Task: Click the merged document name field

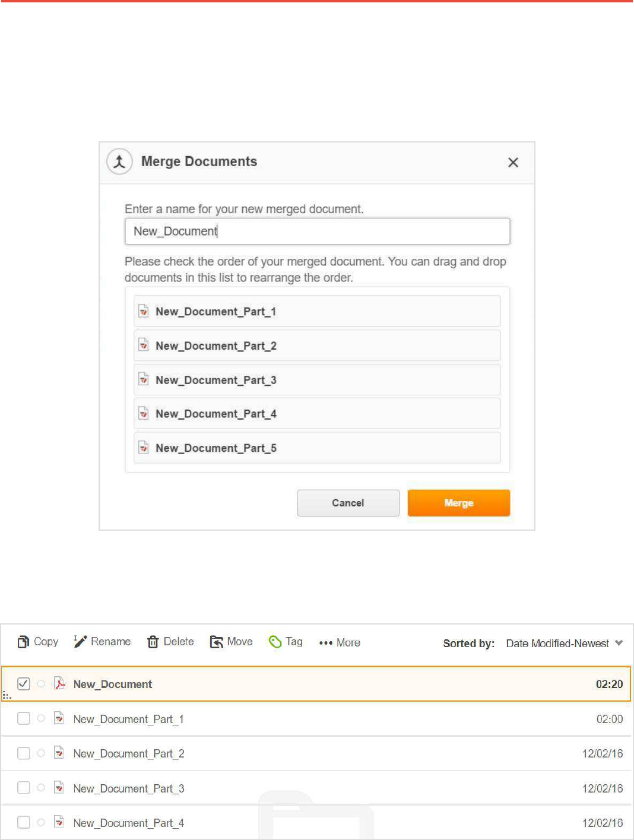Action: pyautogui.click(x=317, y=231)
